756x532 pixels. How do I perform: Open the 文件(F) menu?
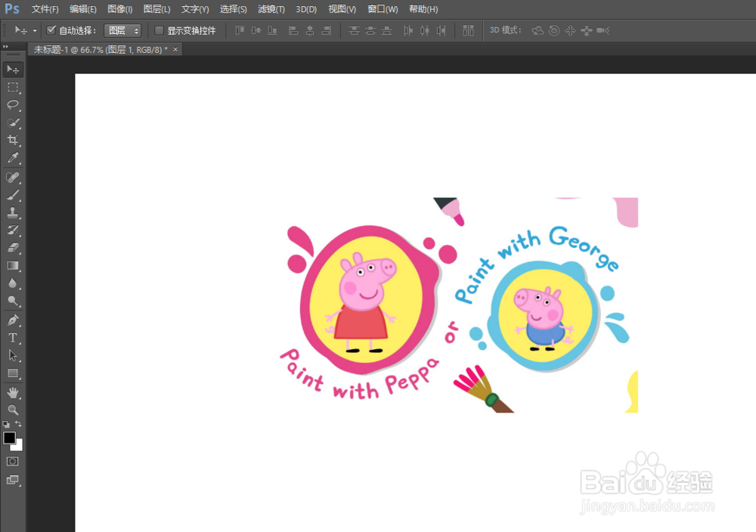tap(45, 9)
